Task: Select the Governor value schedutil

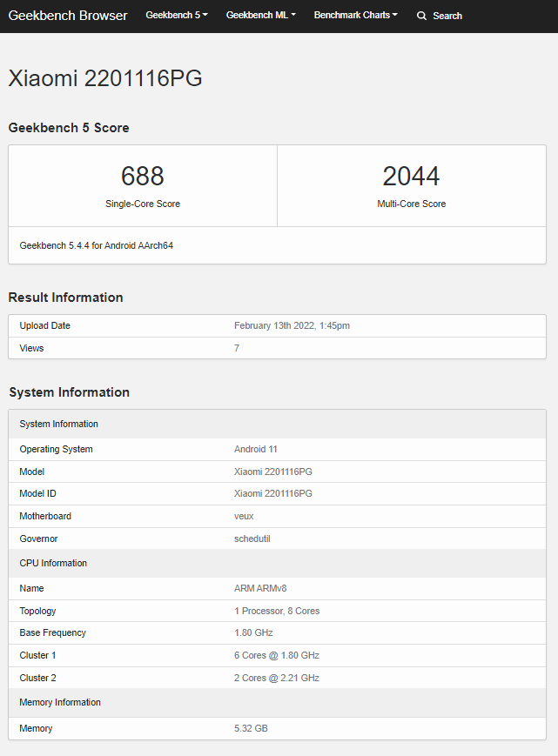Action: (x=252, y=539)
